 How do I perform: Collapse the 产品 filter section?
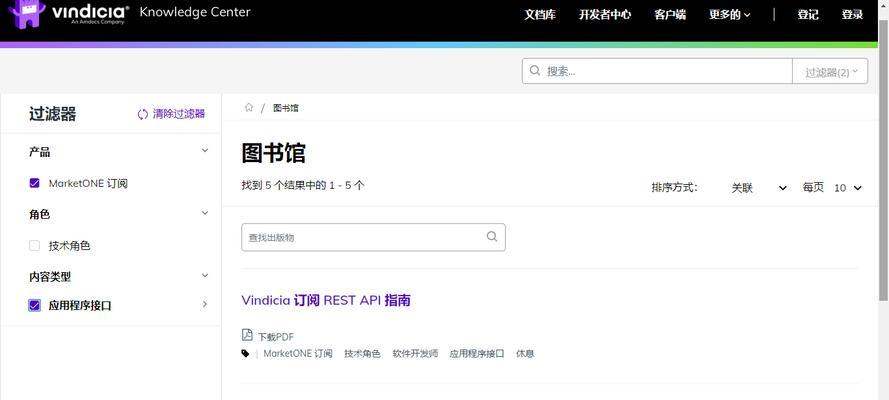pyautogui.click(x=205, y=151)
